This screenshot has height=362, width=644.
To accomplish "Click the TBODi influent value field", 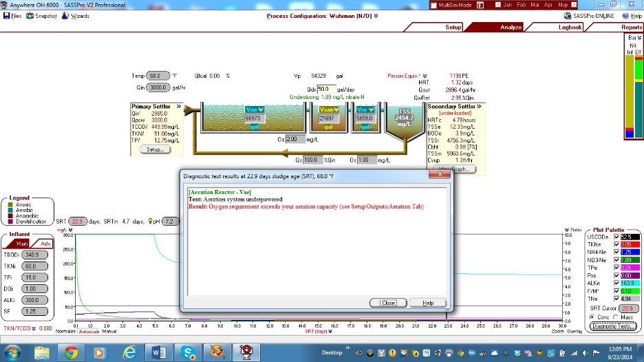I will pos(37,255).
